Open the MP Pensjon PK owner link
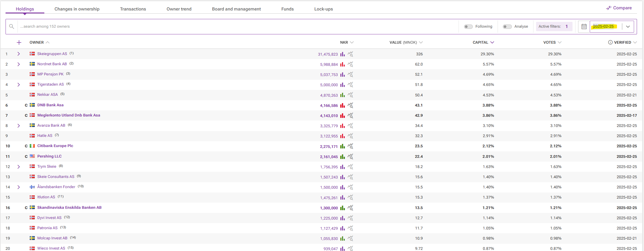This screenshot has height=251, width=644. [50, 74]
